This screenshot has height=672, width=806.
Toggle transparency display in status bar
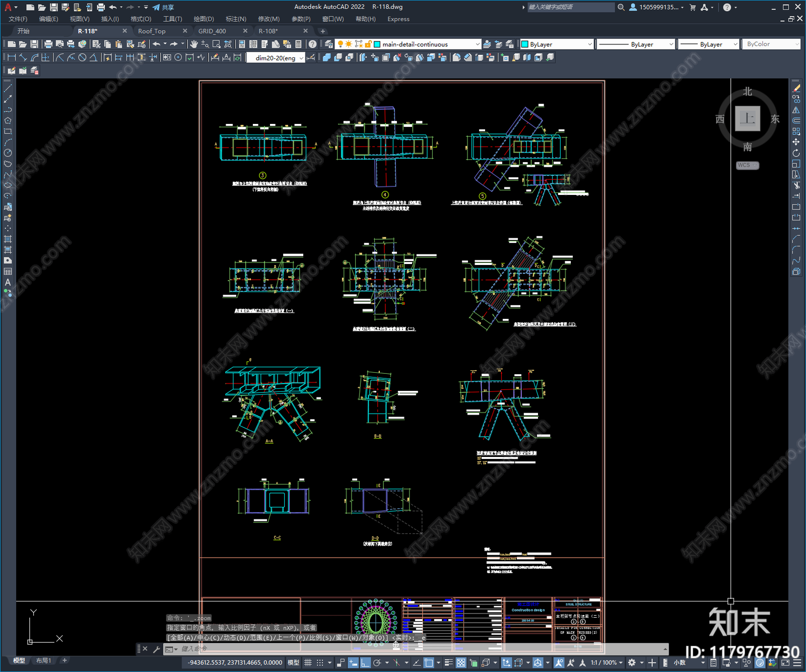461,662
